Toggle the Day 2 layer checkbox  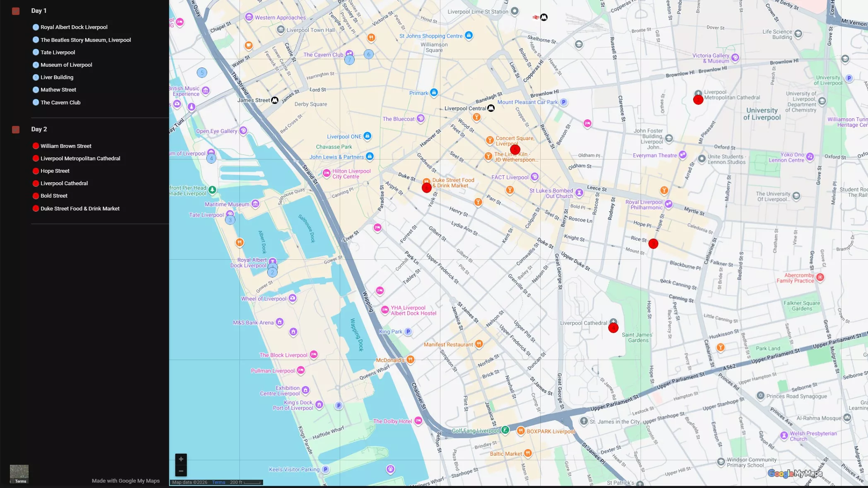pos(16,130)
